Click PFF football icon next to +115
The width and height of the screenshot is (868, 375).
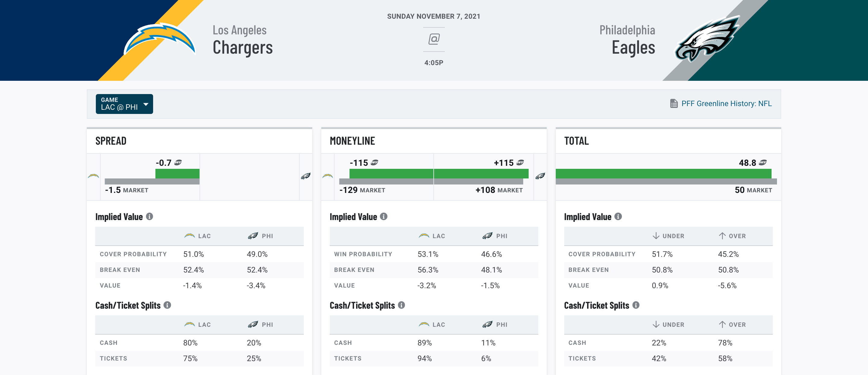click(x=520, y=163)
